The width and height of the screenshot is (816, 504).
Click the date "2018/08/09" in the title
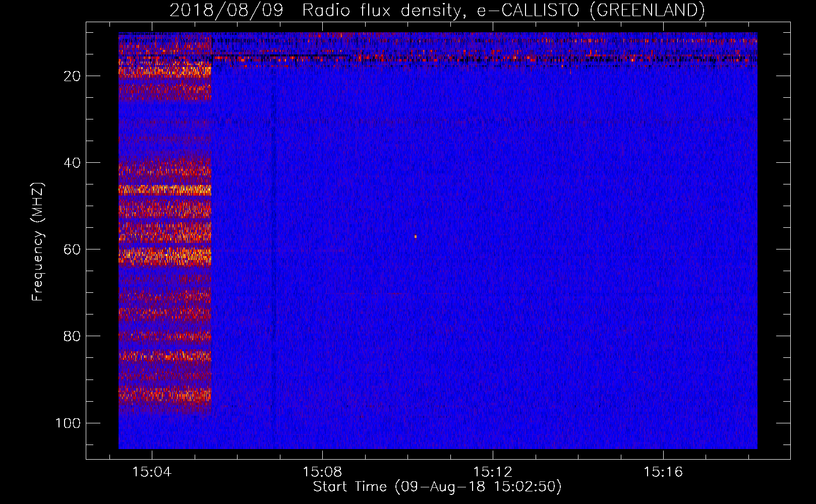tap(226, 10)
